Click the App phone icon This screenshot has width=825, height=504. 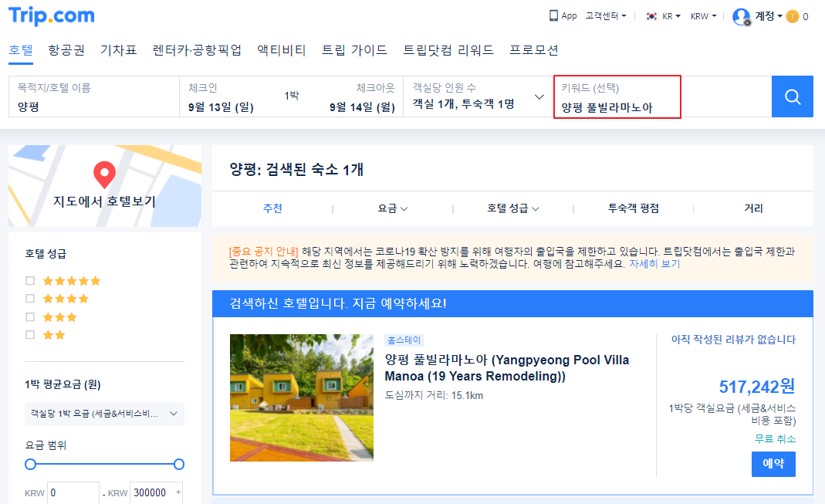click(553, 15)
